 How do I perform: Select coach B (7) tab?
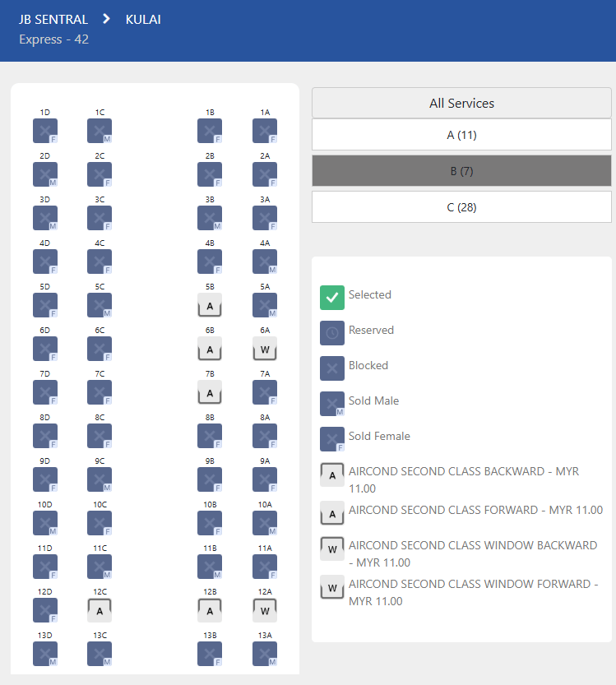[461, 171]
